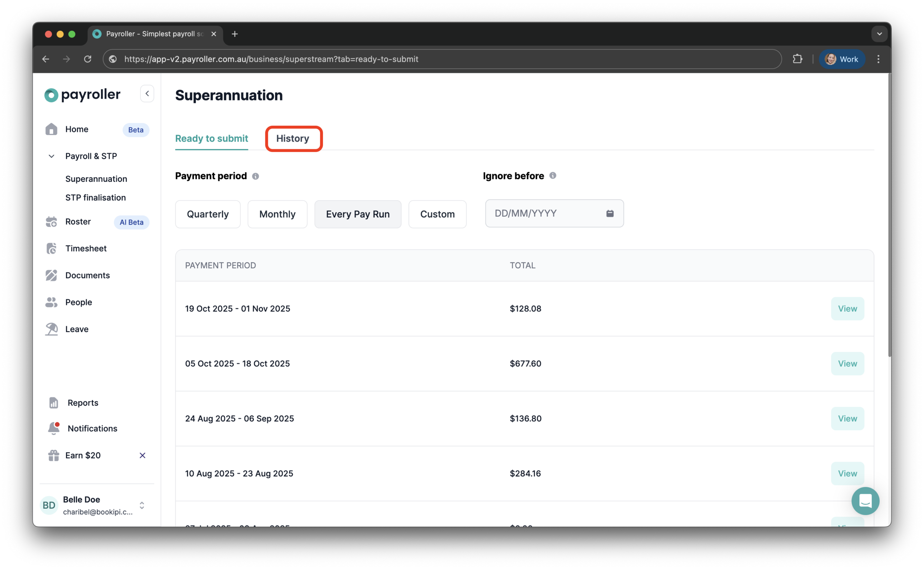Select the Monthly payment period
The width and height of the screenshot is (924, 570).
click(277, 214)
